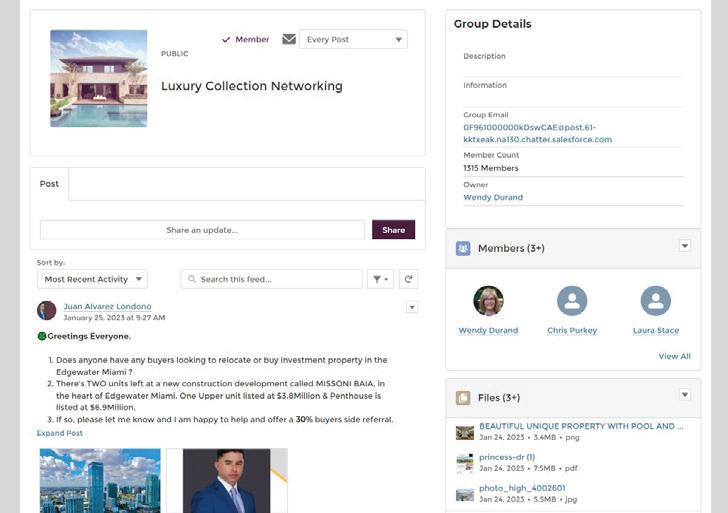Viewport: 728px width, 513px height.
Task: Open Laura Stace's avatar icon
Action: click(655, 301)
